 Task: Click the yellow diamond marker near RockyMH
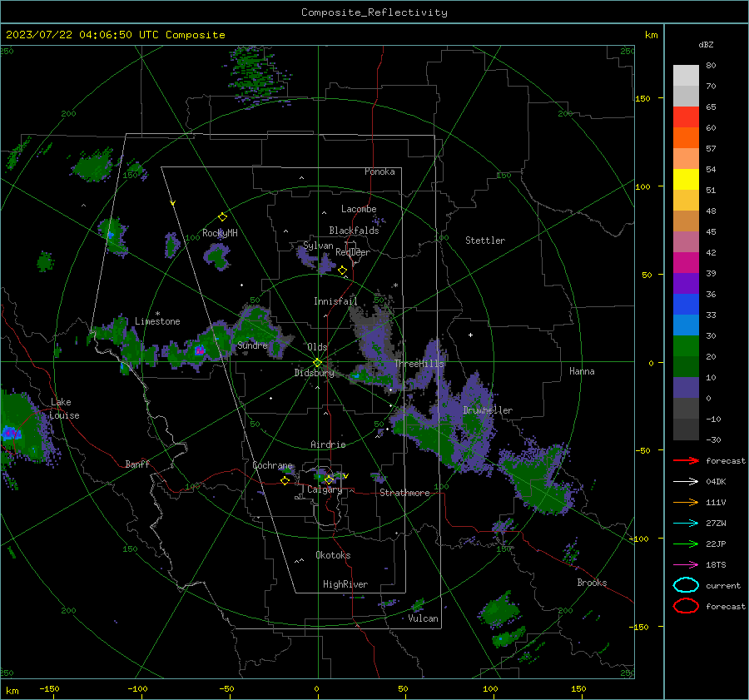(222, 217)
